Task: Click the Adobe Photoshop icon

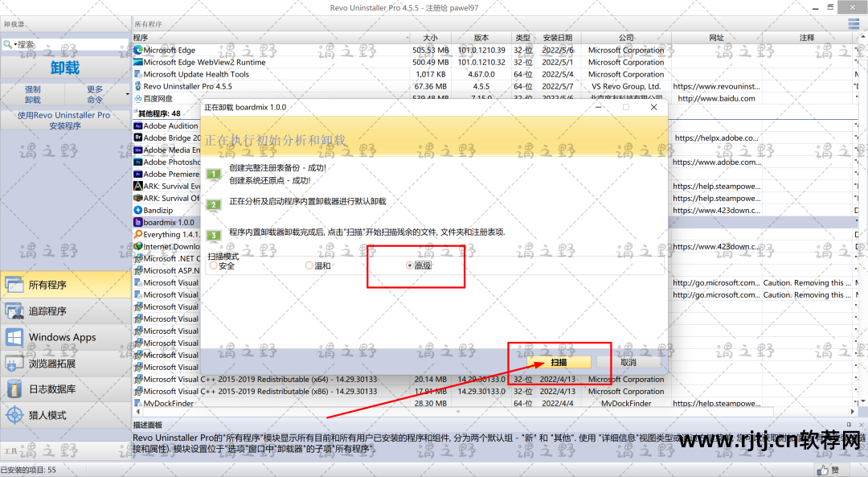Action: click(x=138, y=162)
